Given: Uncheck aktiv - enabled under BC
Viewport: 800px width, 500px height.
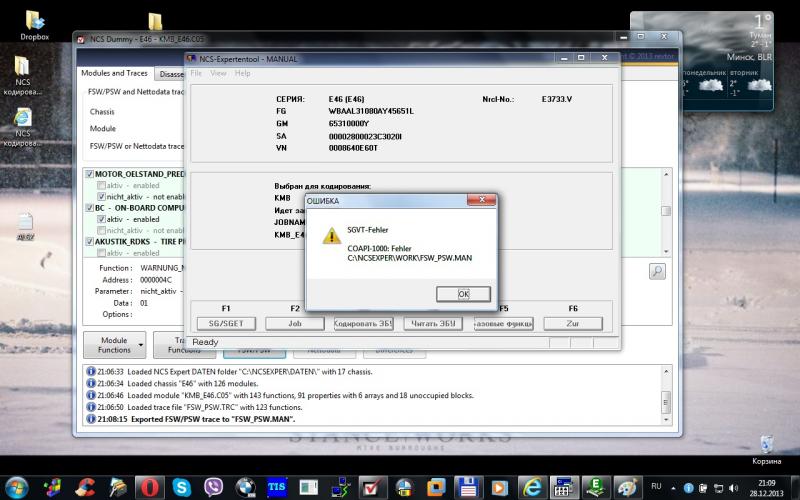Looking at the screenshot, I should [102, 219].
